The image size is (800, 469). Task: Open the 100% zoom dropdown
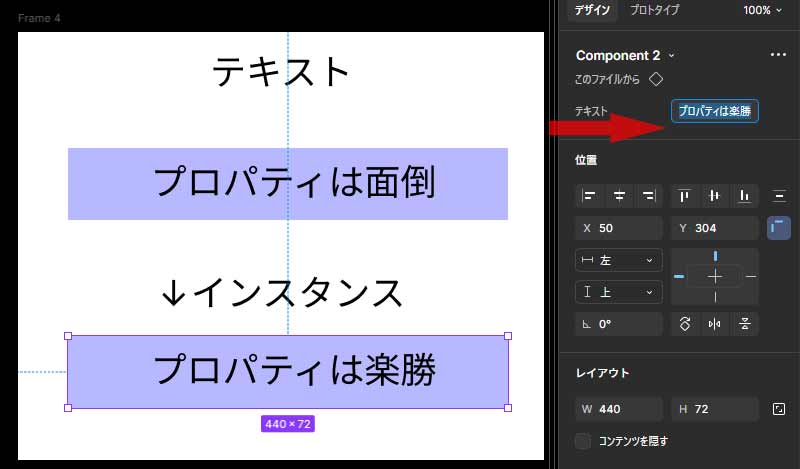pyautogui.click(x=764, y=10)
